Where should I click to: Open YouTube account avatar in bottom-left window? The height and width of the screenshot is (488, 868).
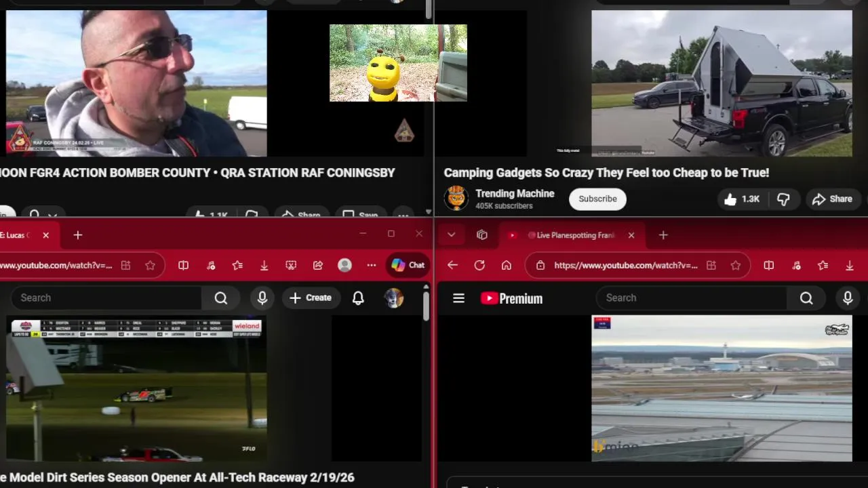(x=394, y=298)
